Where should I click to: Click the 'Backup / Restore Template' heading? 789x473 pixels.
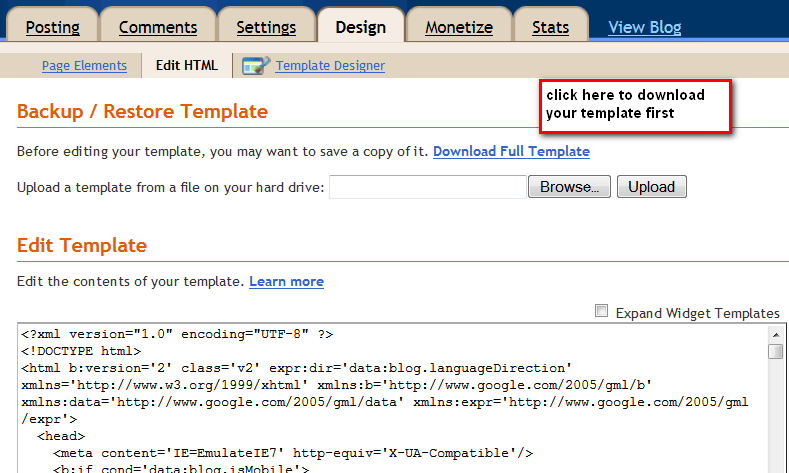(142, 111)
